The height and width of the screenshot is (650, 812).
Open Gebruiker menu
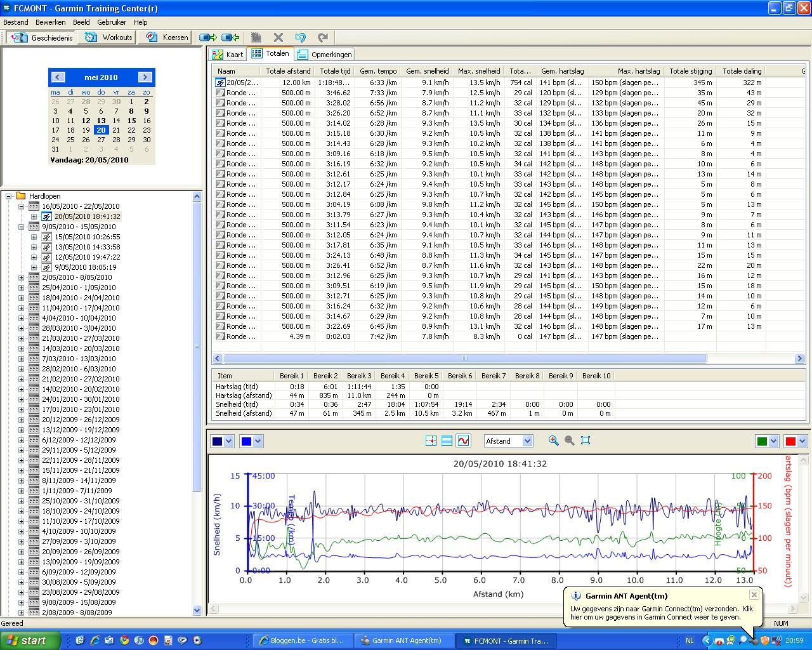point(112,22)
